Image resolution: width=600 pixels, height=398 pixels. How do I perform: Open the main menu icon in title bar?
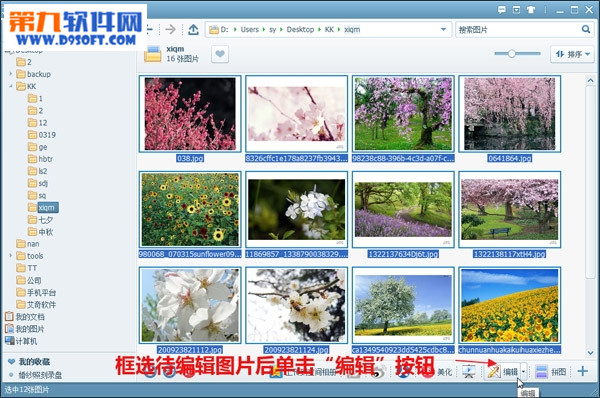[x=516, y=10]
